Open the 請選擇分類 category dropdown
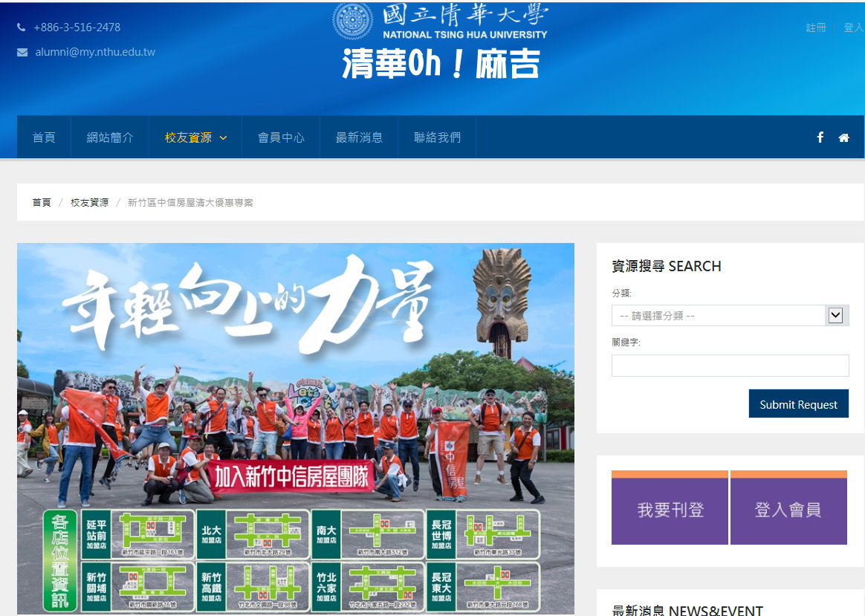The height and width of the screenshot is (616, 865). point(730,316)
